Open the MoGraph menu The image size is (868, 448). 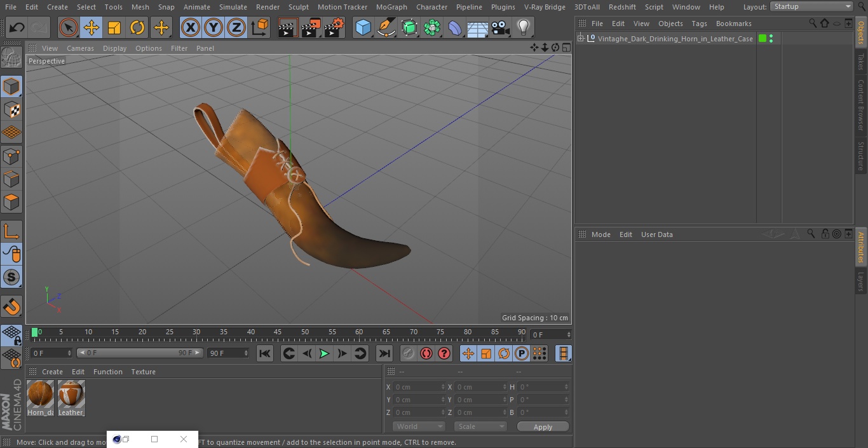tap(391, 7)
